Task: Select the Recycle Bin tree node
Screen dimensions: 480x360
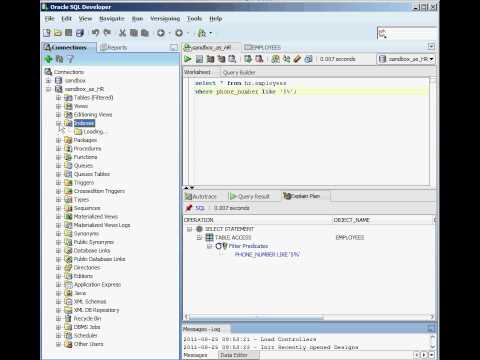Action: point(87,319)
